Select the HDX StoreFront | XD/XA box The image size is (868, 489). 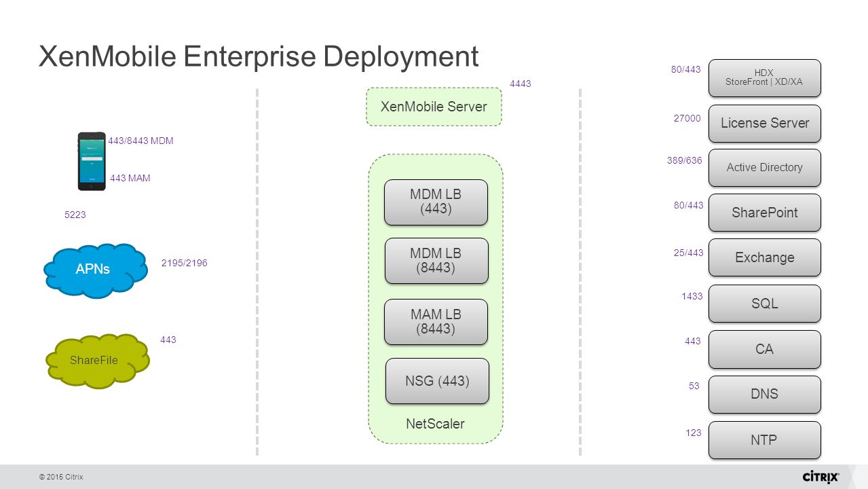pyautogui.click(x=764, y=77)
